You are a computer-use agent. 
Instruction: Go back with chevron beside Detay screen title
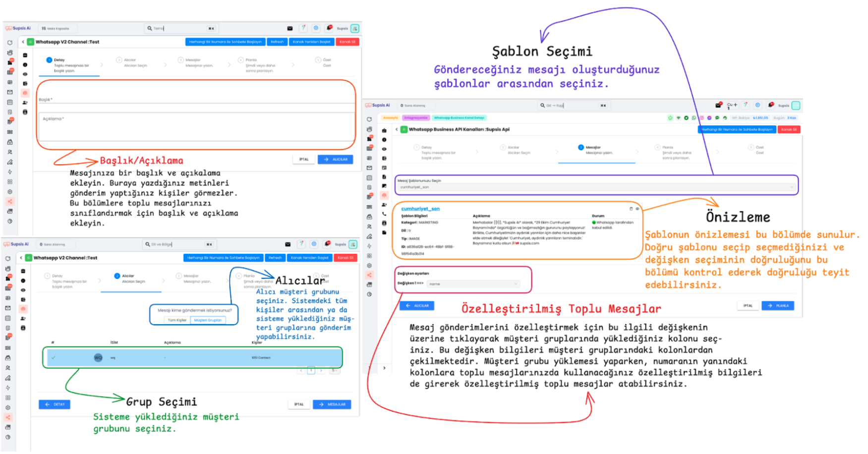point(23,42)
